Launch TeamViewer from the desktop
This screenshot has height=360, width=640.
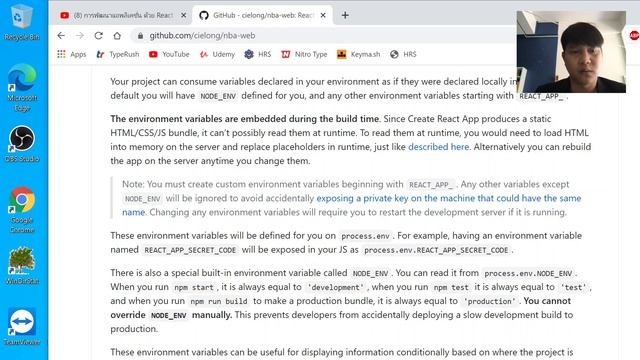tap(22, 327)
